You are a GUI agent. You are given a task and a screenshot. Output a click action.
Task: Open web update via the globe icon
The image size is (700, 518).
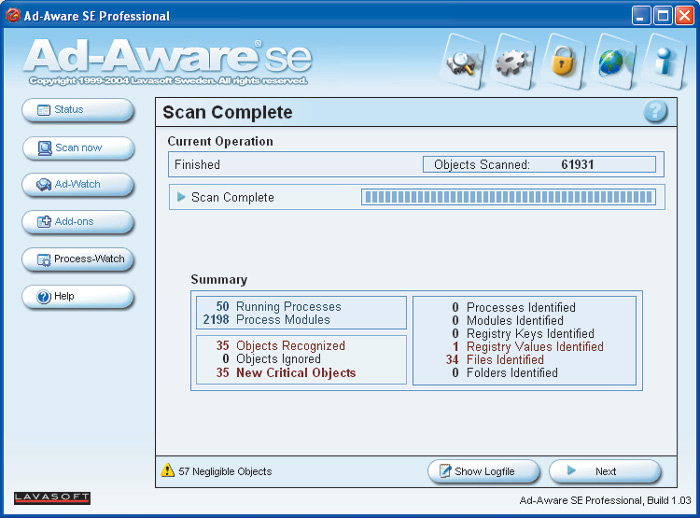pyautogui.click(x=613, y=62)
